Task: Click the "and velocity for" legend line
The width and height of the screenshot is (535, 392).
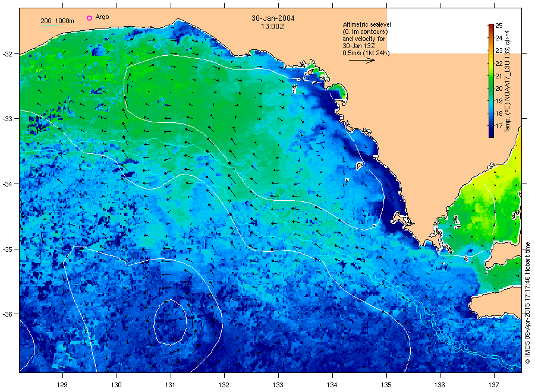Action: (x=364, y=39)
